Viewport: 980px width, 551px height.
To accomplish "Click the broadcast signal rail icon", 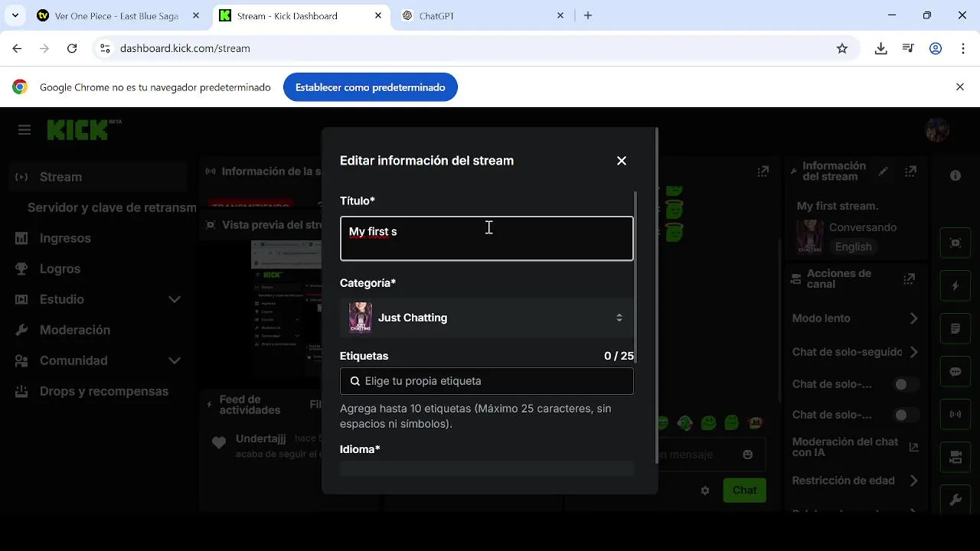I will pos(955,414).
